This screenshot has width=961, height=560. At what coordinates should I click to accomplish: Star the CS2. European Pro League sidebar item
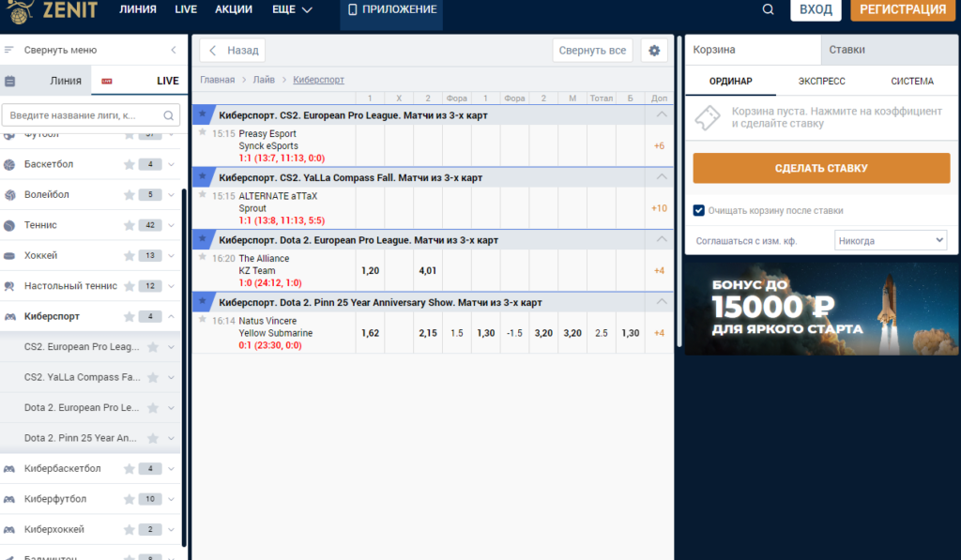pyautogui.click(x=153, y=347)
